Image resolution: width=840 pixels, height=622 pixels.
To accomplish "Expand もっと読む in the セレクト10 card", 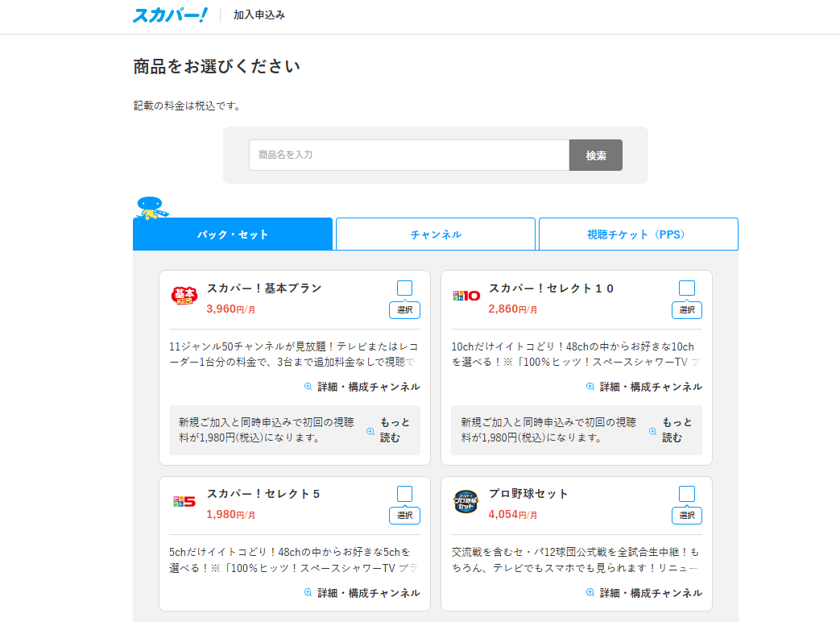I will (x=677, y=430).
